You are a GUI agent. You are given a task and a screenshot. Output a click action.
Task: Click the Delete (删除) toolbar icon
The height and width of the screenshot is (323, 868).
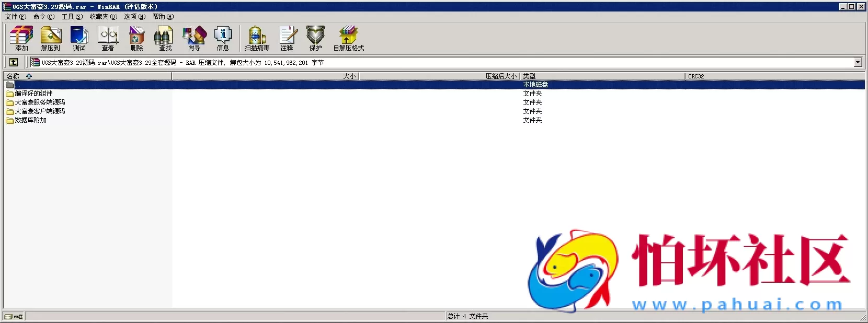pos(137,39)
